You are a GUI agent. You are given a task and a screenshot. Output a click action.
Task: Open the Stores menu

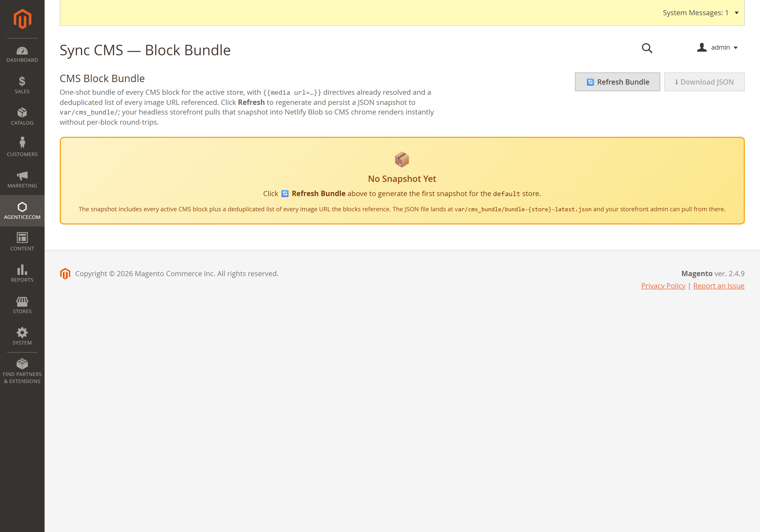point(22,305)
